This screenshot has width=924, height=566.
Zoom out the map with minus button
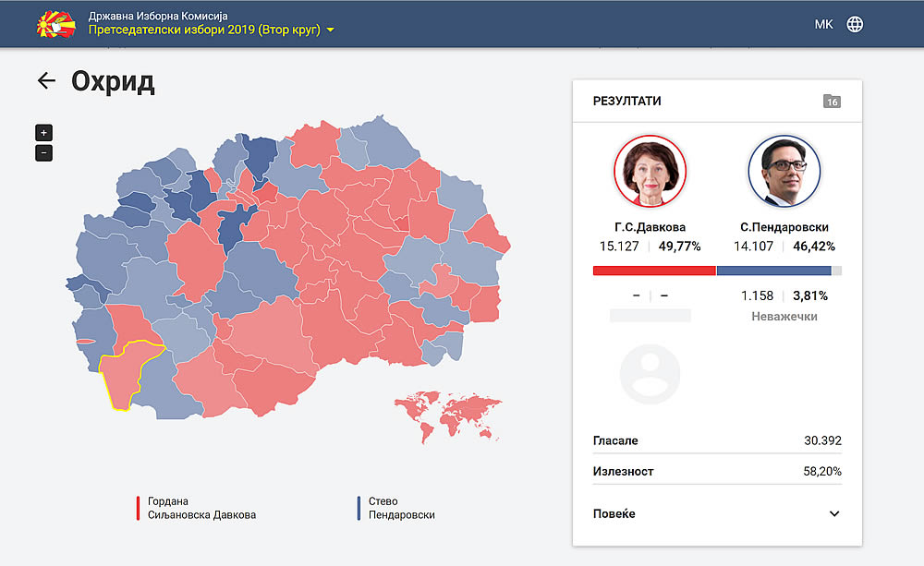coord(44,153)
